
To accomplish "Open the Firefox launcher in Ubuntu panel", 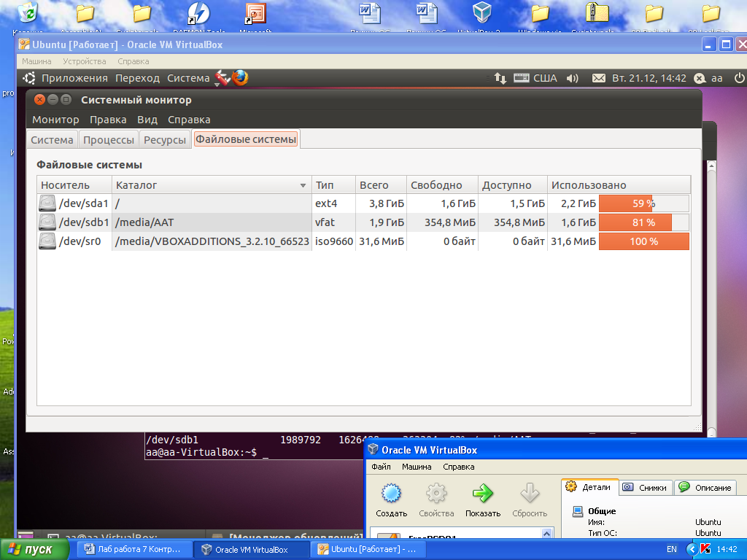I will pos(240,77).
